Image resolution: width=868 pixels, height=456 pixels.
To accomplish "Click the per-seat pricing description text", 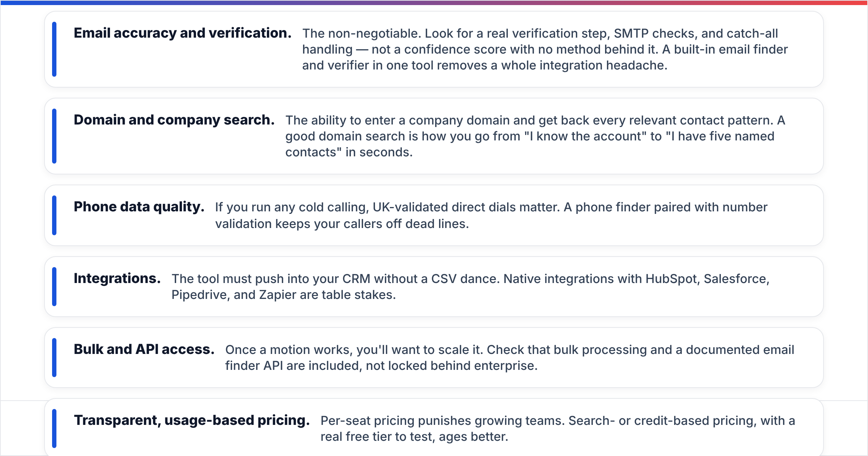I will (x=558, y=428).
